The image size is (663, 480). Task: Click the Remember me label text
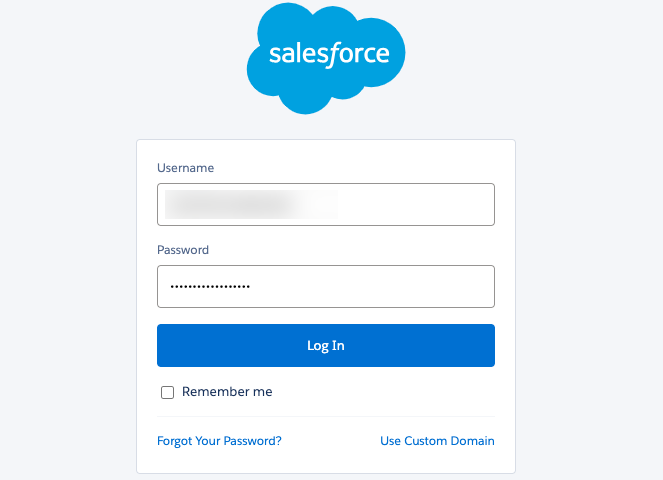point(227,392)
